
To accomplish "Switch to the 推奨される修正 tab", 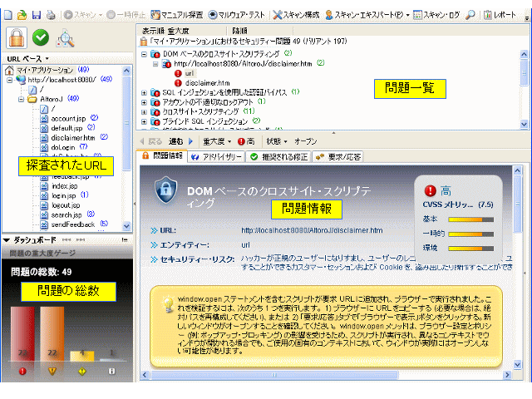I will pos(275,155).
